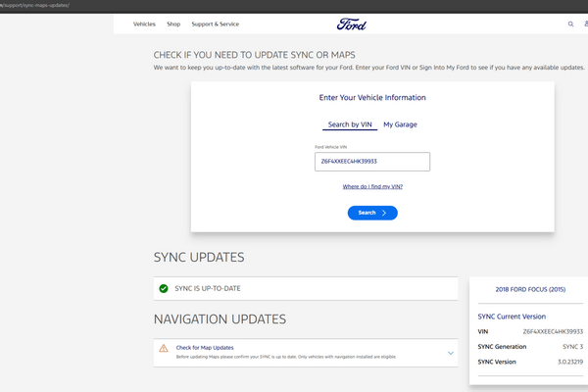Open the Support & Service menu
The height and width of the screenshot is (392, 588).
coord(216,24)
